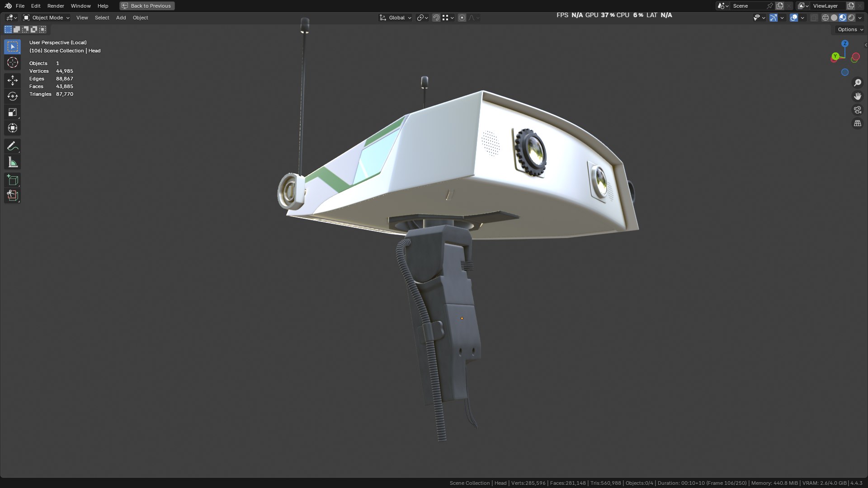This screenshot has width=868, height=488.
Task: Open the editor type dropdown
Action: (x=12, y=18)
